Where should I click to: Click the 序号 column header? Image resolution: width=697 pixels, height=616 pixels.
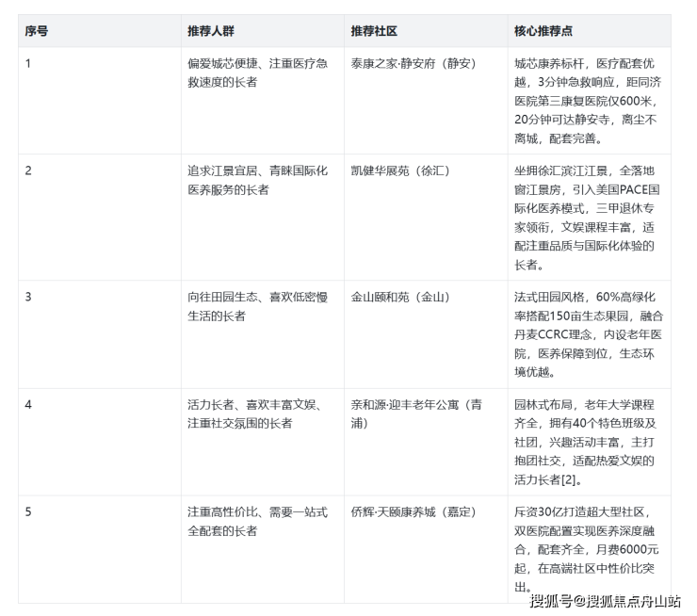37,31
